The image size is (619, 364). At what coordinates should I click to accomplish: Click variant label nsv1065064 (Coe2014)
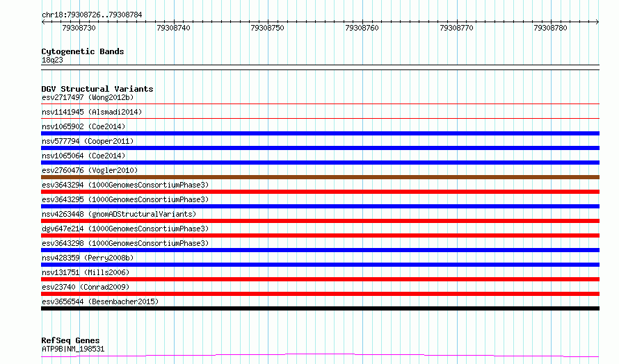tap(83, 156)
